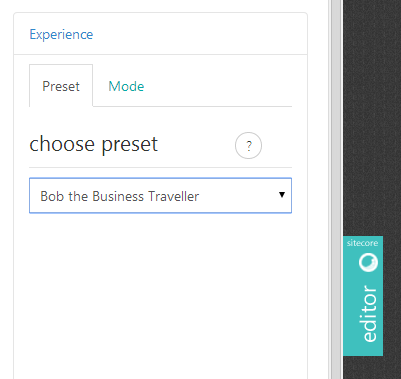
Task: Click the white margin left of the scrollbar
Action: [x=319, y=189]
